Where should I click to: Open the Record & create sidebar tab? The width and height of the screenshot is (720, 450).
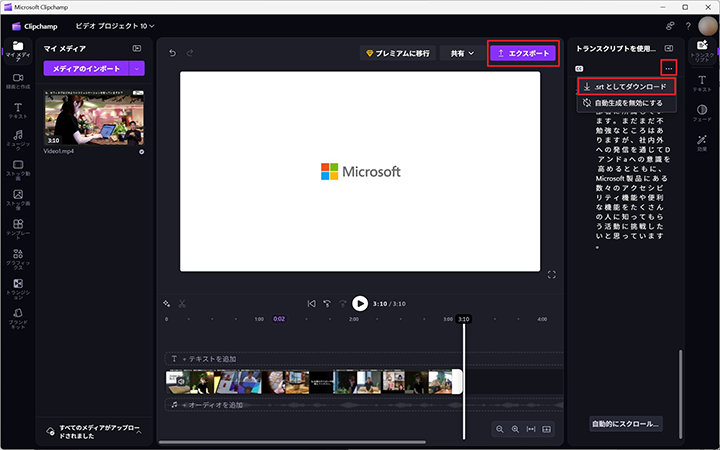[18, 81]
